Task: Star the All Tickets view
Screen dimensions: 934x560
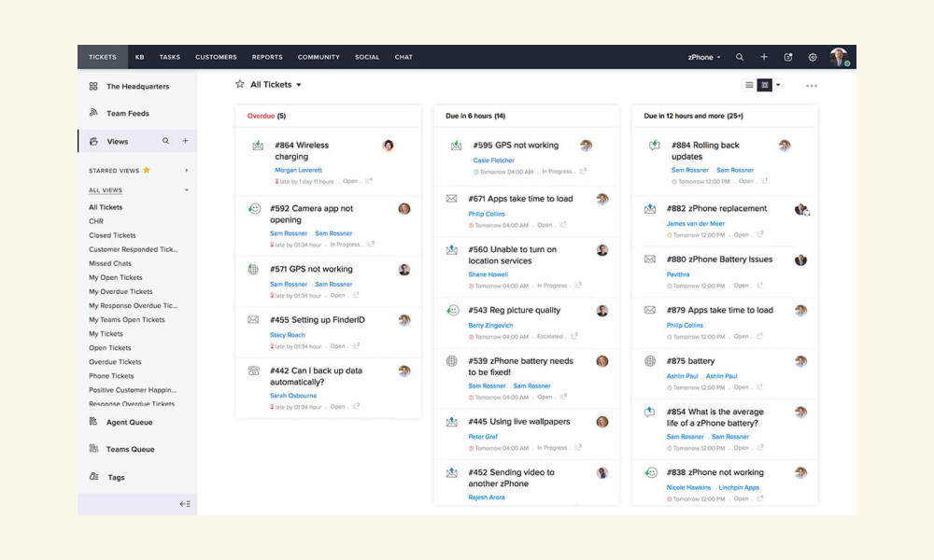Action: pyautogui.click(x=239, y=84)
